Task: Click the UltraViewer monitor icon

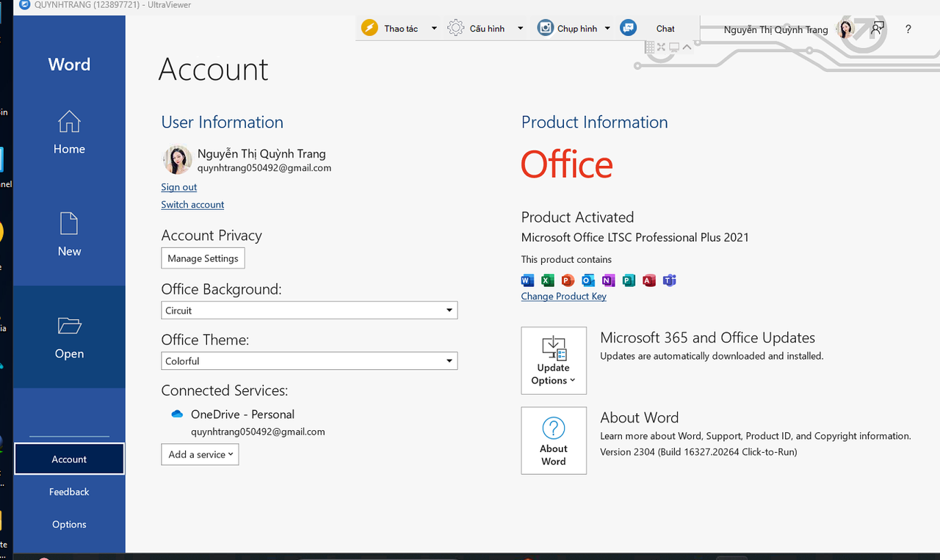Action: pyautogui.click(x=673, y=47)
